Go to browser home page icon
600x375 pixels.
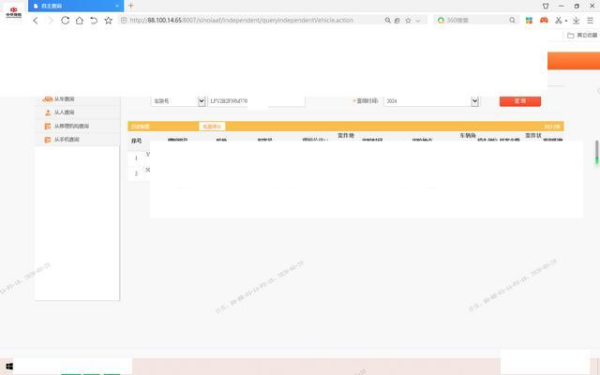(x=79, y=20)
